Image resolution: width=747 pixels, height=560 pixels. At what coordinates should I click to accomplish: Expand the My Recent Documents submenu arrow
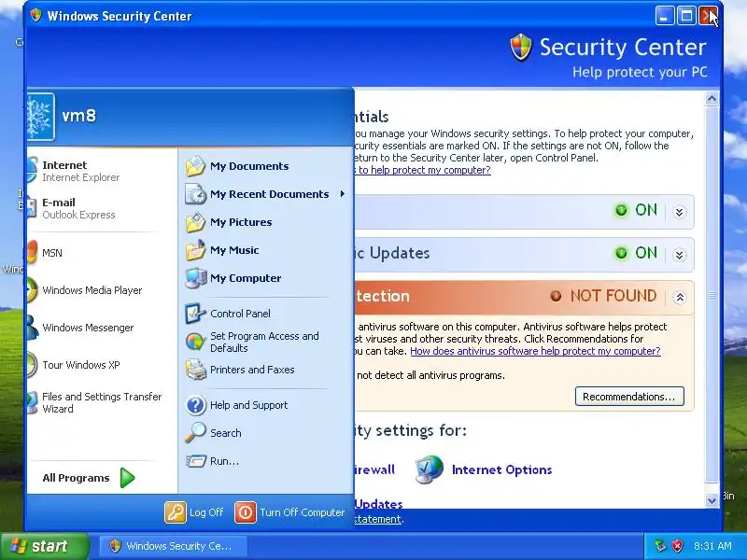pyautogui.click(x=342, y=194)
